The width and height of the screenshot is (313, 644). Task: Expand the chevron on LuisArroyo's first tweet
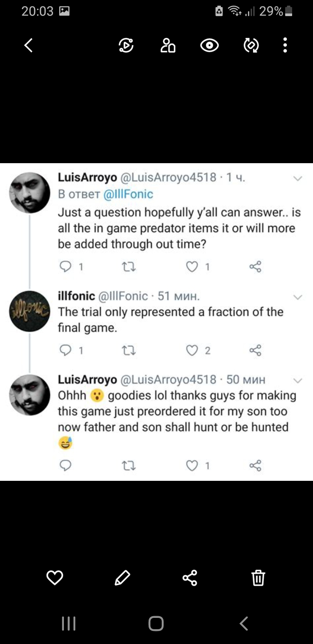pos(298,178)
